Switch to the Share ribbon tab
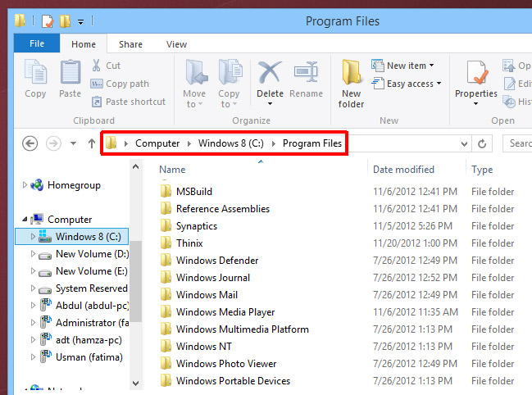Image resolution: width=532 pixels, height=395 pixels. (x=130, y=44)
